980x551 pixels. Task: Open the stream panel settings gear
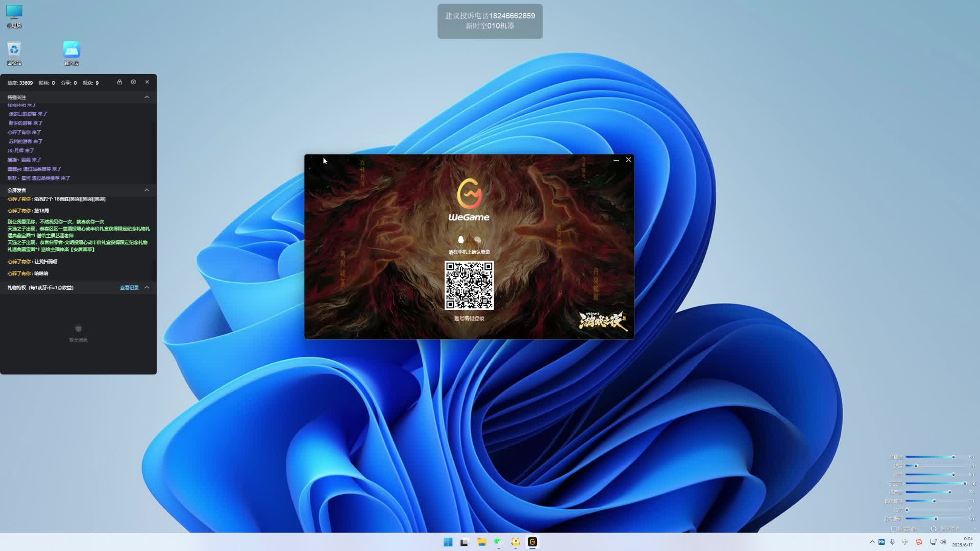[133, 82]
